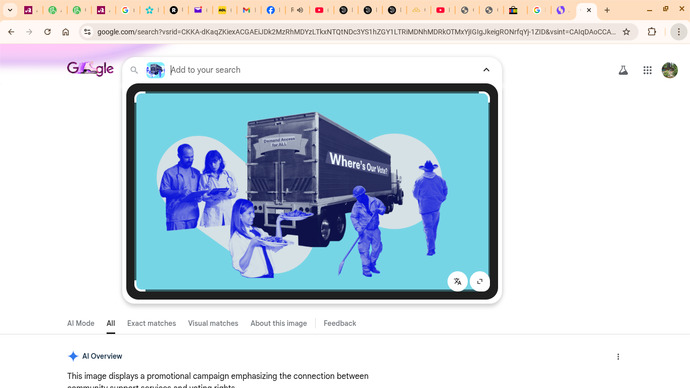690x388 pixels.
Task: Click the searched image thumbnail chip
Action: [x=155, y=70]
